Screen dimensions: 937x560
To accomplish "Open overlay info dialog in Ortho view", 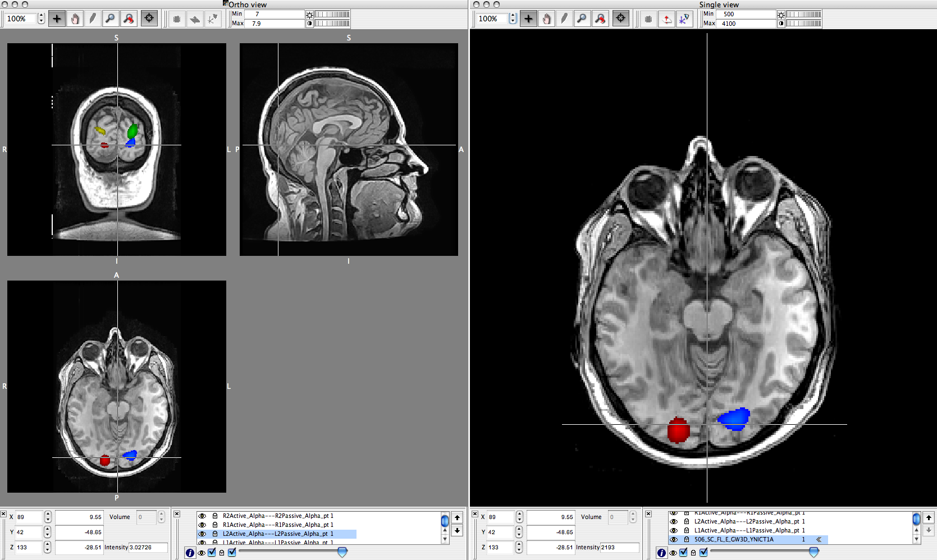I will [x=190, y=553].
